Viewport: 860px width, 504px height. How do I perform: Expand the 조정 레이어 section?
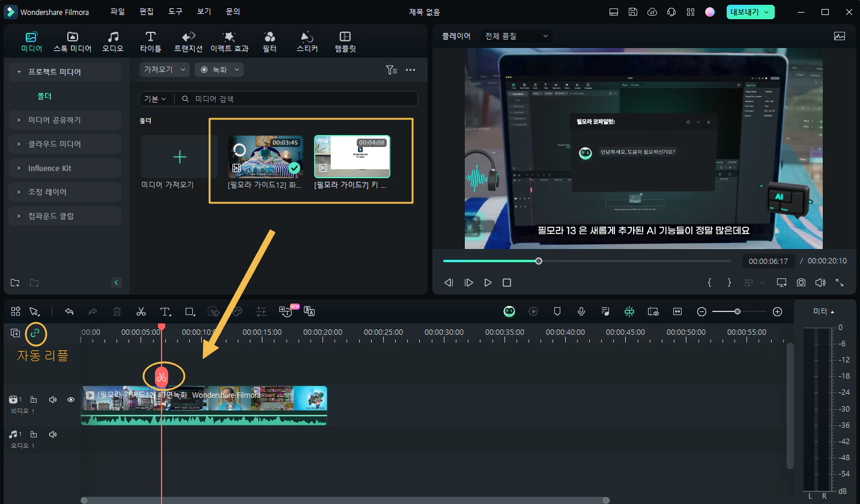65,192
